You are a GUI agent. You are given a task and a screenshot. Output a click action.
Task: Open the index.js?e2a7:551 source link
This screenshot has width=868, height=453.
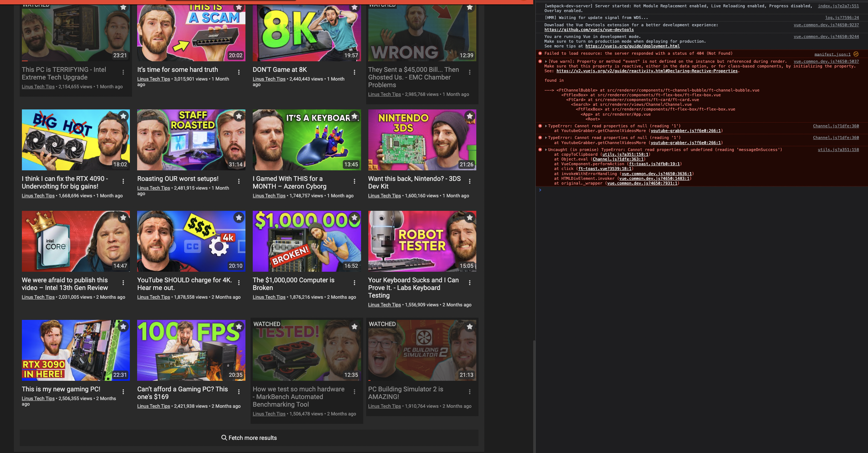pos(838,6)
